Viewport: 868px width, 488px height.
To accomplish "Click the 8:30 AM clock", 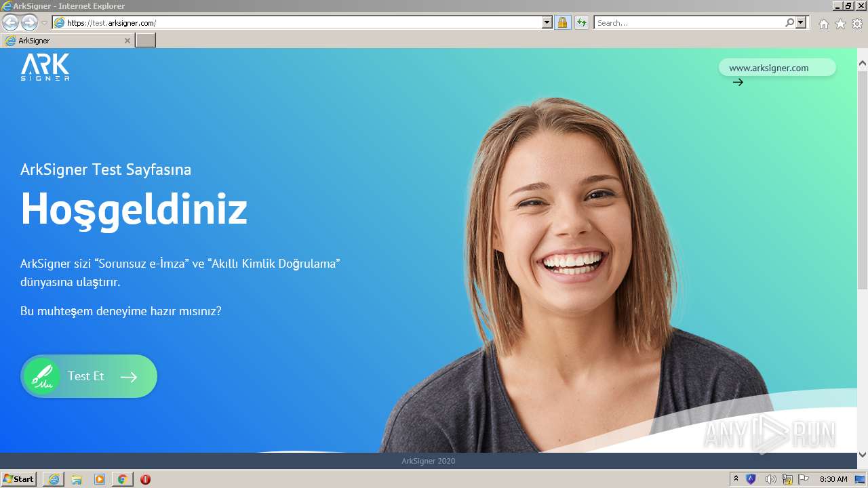I will (833, 479).
